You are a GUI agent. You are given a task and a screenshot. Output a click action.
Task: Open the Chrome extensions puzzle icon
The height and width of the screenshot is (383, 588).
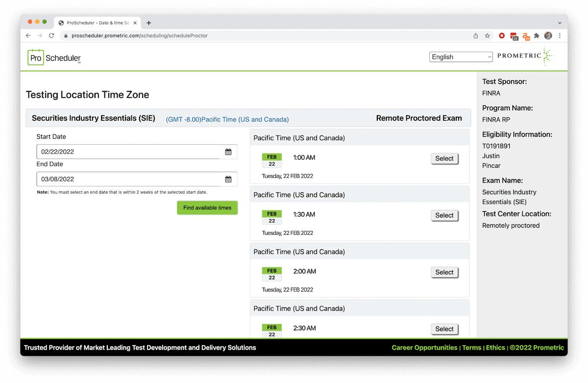(537, 36)
